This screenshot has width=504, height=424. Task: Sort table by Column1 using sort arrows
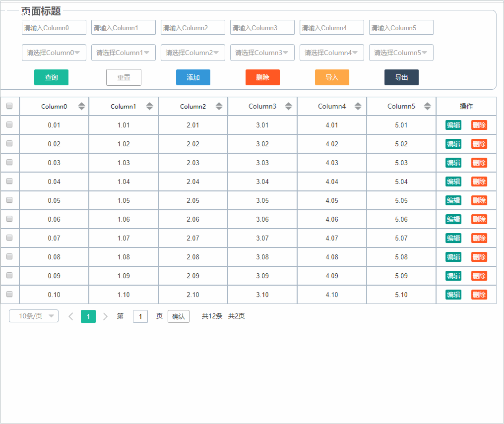click(149, 106)
